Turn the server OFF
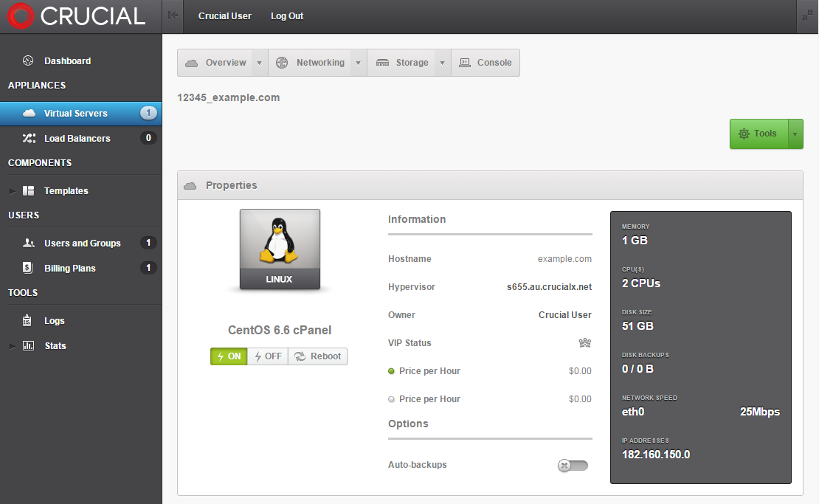 coord(267,356)
